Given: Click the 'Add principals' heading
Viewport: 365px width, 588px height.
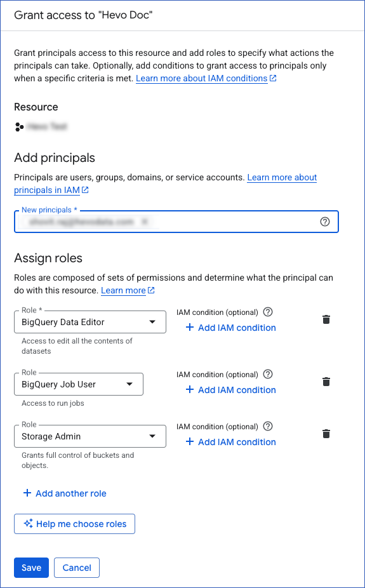Looking at the screenshot, I should pyautogui.click(x=55, y=157).
